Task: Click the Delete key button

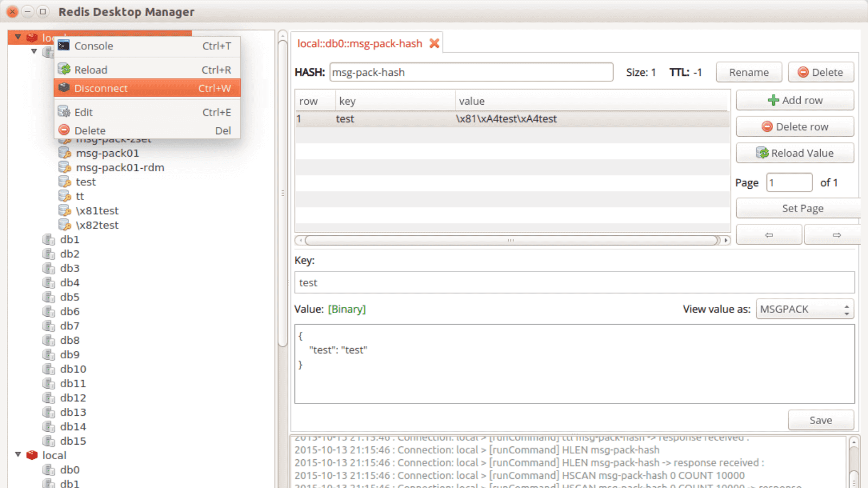Action: tap(821, 72)
